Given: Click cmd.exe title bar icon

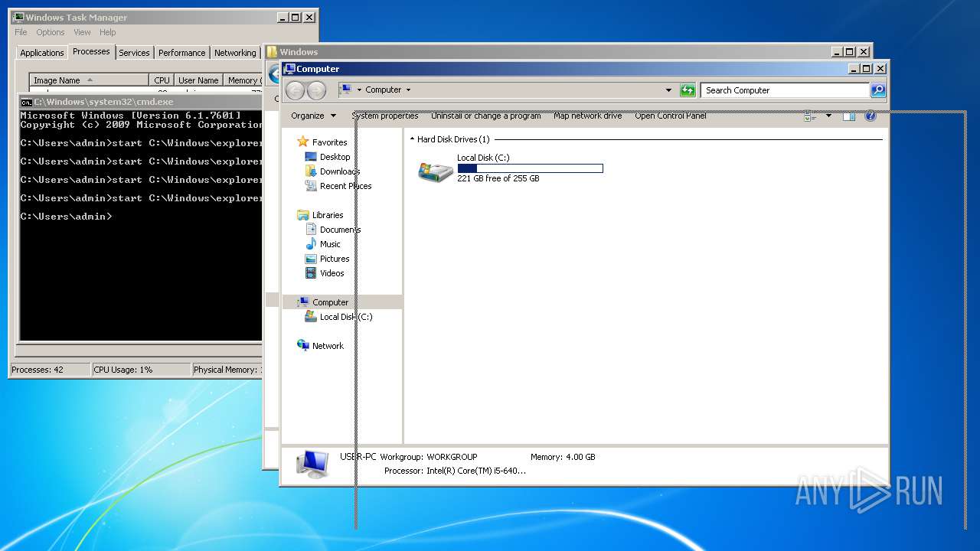Looking at the screenshot, I should point(26,102).
